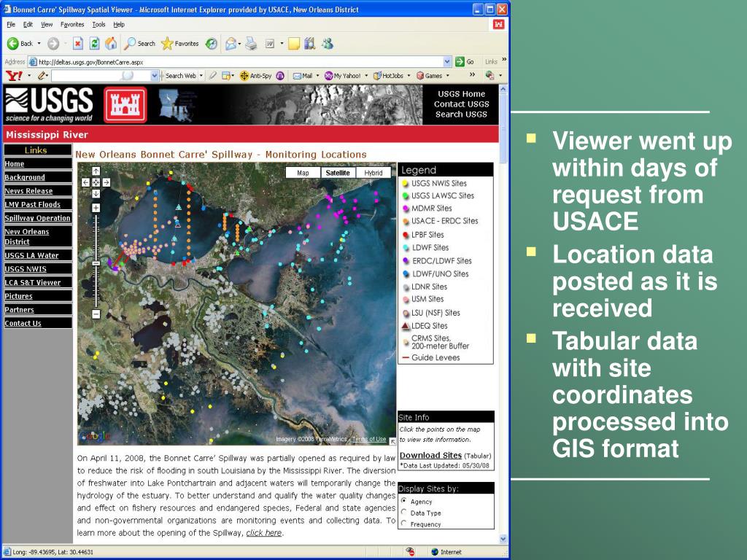Open the Background sidebar link
The image size is (747, 560).
[x=25, y=177]
